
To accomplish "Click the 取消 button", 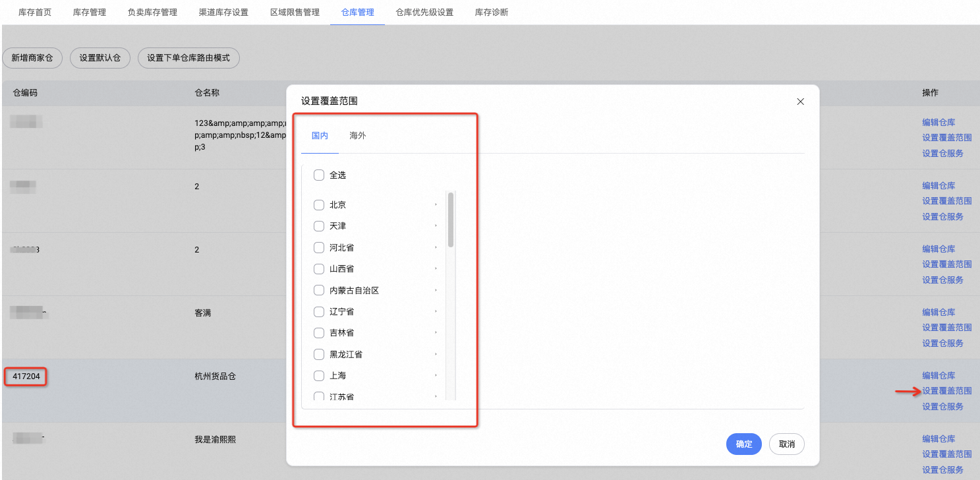I will (787, 444).
